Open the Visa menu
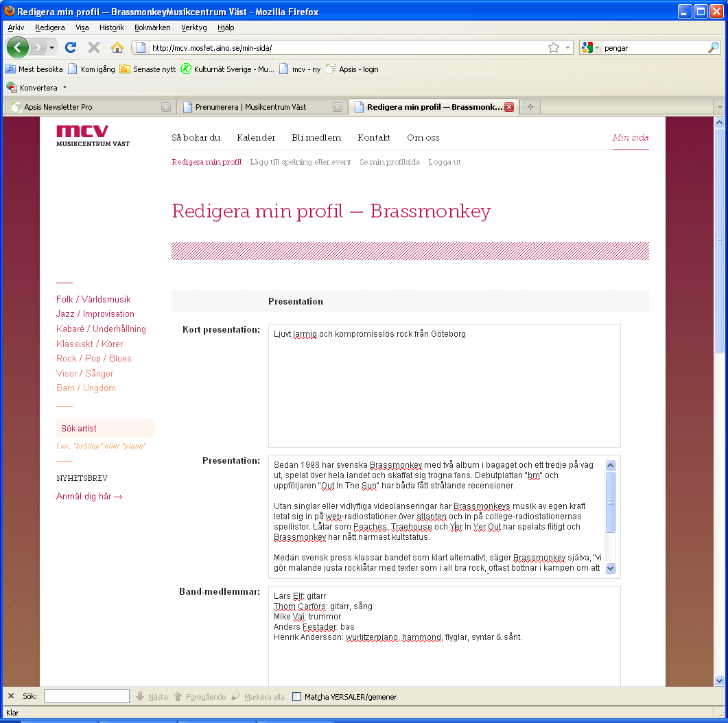Viewport: 728px width, 723px height. click(x=82, y=27)
